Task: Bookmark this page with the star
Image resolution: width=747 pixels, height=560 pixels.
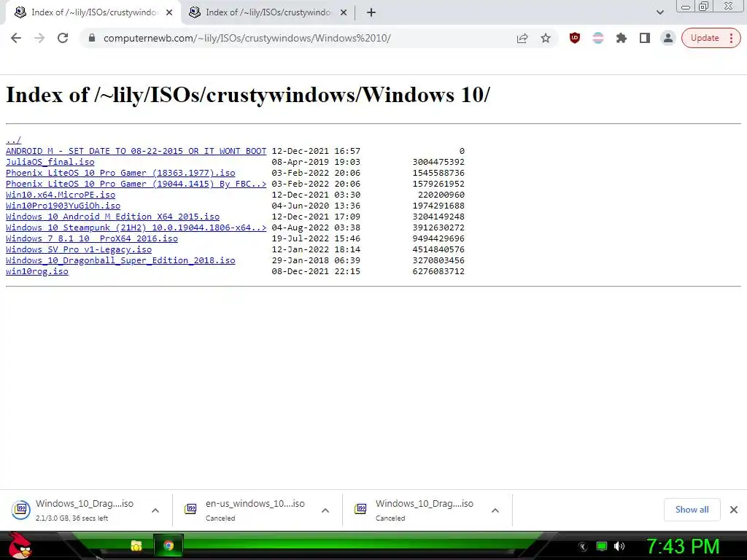Action: [x=546, y=38]
